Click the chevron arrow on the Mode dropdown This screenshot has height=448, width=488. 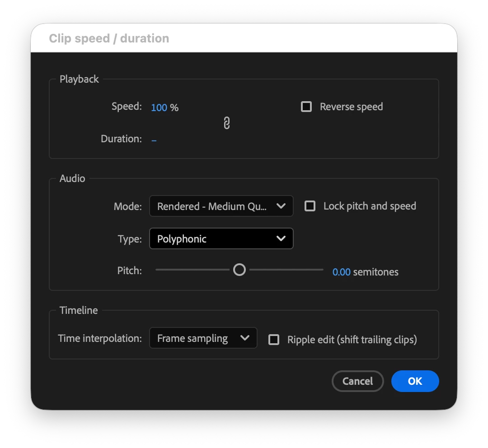(281, 206)
